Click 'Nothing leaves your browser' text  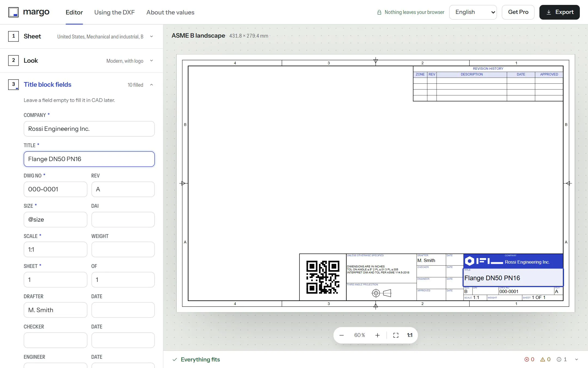click(414, 12)
